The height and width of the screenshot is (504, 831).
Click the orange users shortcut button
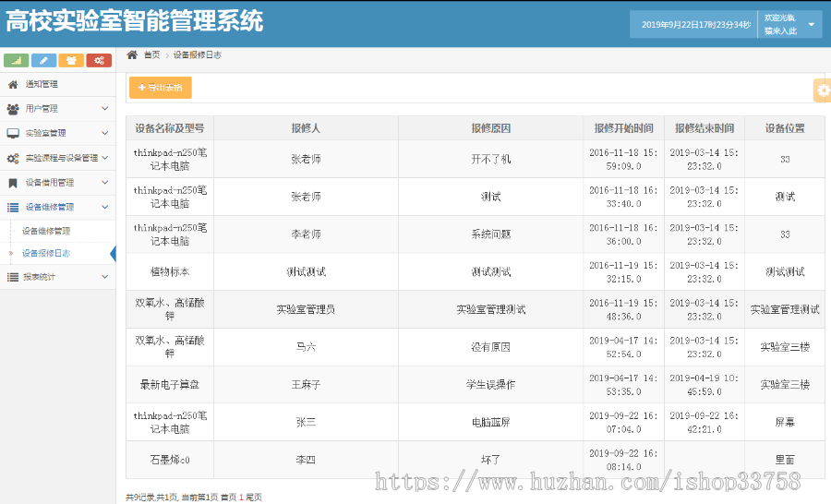(71, 60)
